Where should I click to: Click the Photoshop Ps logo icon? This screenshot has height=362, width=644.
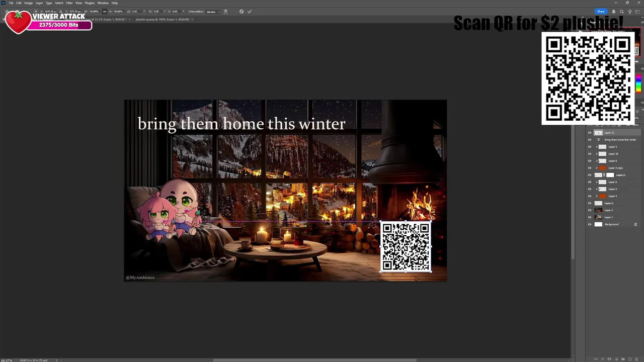4,3
